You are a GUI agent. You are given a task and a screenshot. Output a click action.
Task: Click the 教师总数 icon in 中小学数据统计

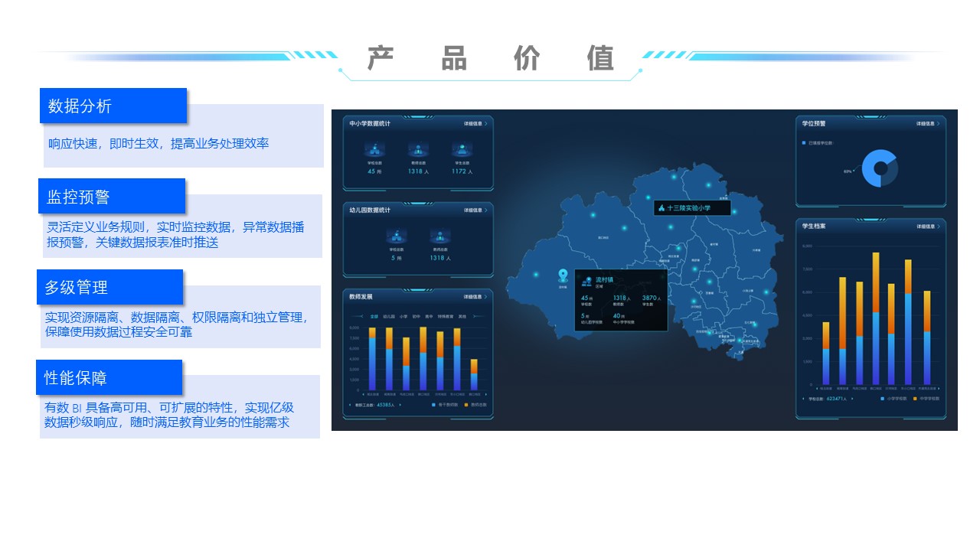tap(418, 150)
